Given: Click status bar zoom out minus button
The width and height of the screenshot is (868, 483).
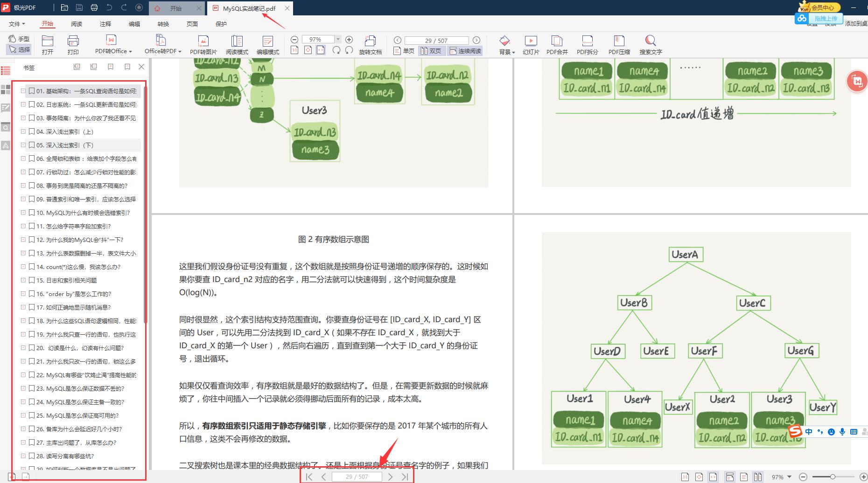Looking at the screenshot, I should point(803,477).
